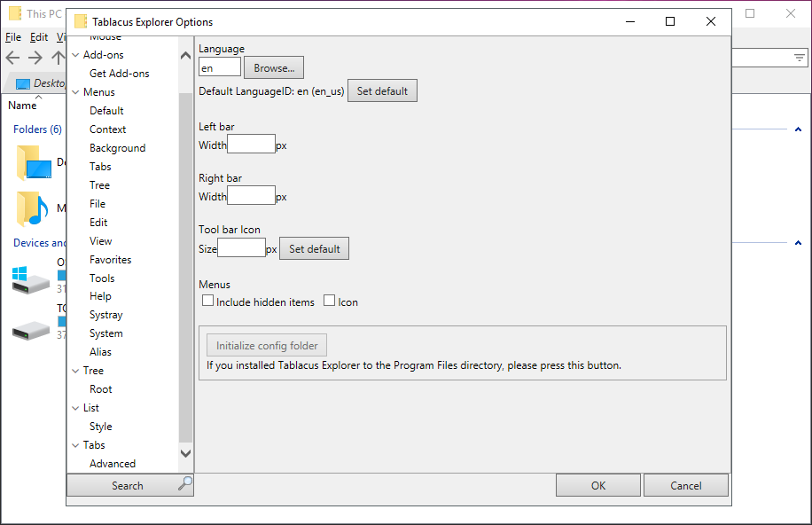Open the File menu in This PC window

[x=13, y=37]
